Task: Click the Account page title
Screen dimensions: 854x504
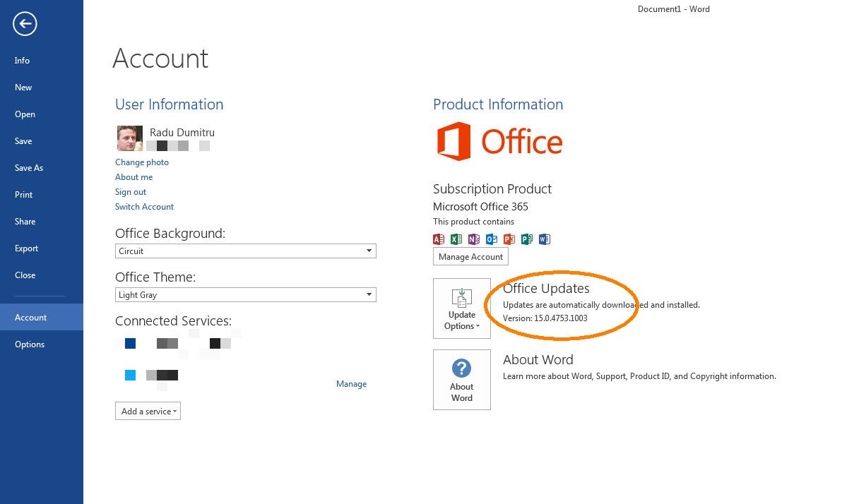Action: click(x=160, y=59)
